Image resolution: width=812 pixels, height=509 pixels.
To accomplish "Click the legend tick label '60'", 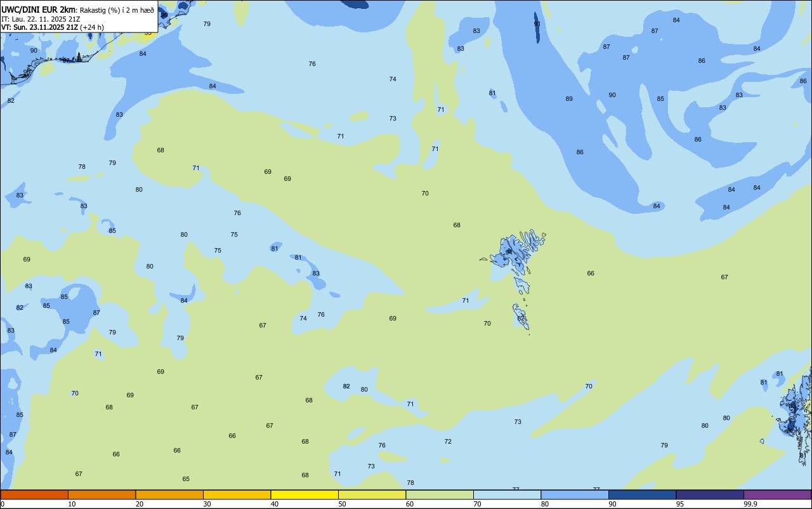I will click(x=410, y=504).
